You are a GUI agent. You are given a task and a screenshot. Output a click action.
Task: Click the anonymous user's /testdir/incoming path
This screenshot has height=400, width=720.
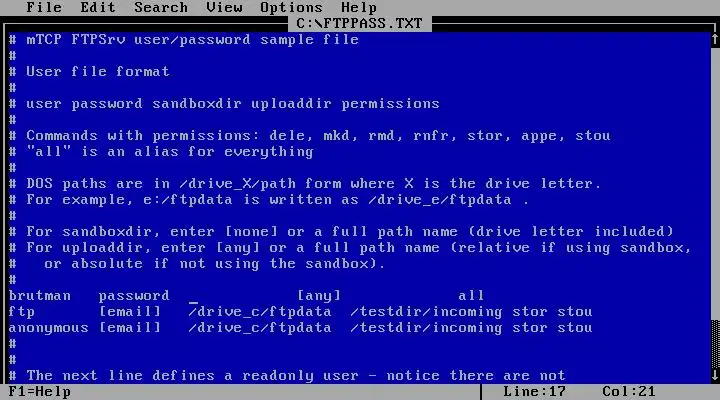(426, 327)
